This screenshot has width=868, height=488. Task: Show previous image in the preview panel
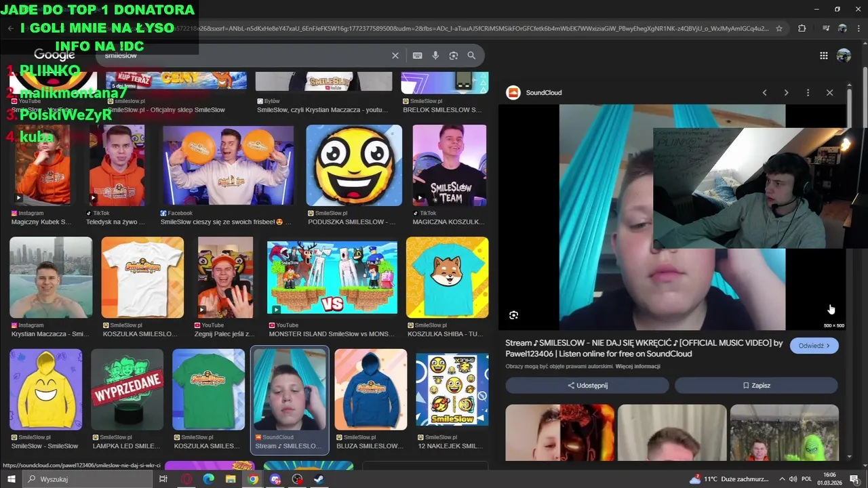pos(764,93)
